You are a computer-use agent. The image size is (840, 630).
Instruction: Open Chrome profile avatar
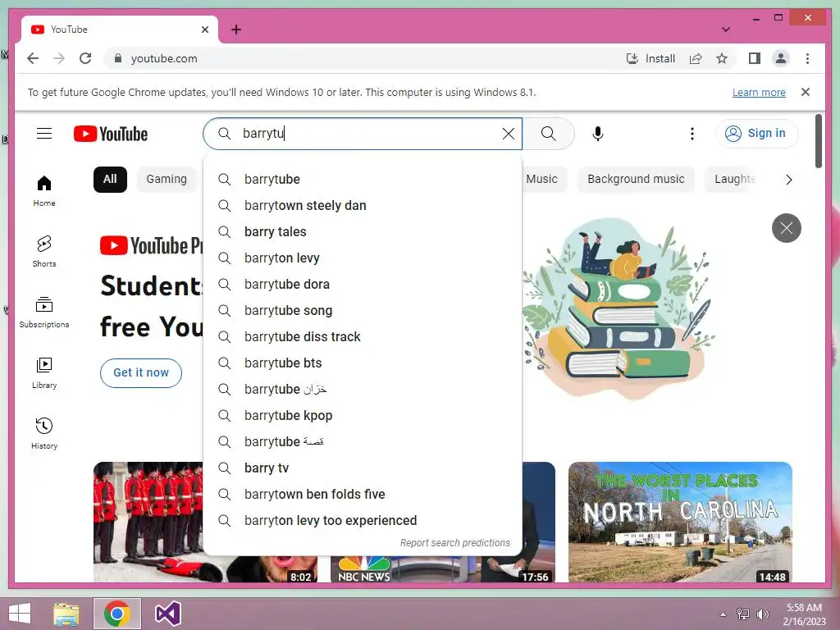781,58
